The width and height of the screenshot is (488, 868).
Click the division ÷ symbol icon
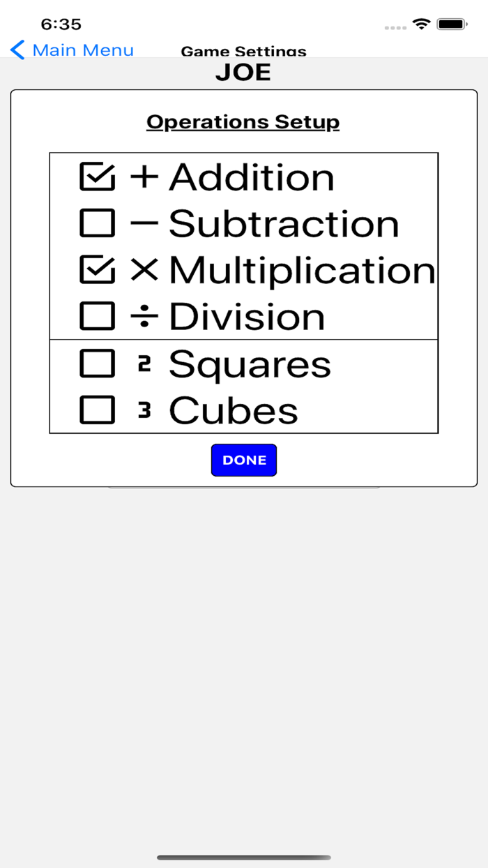click(144, 315)
